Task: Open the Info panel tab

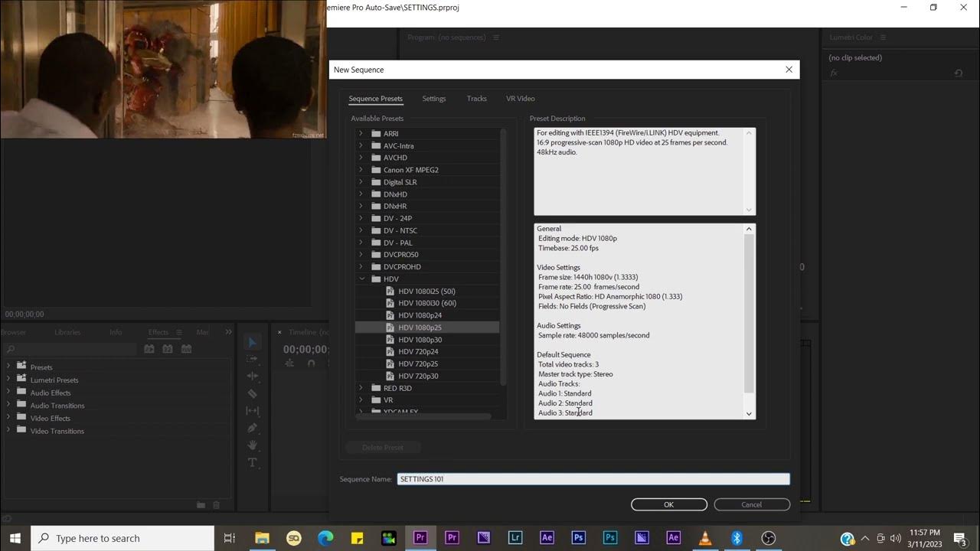Action: point(116,332)
